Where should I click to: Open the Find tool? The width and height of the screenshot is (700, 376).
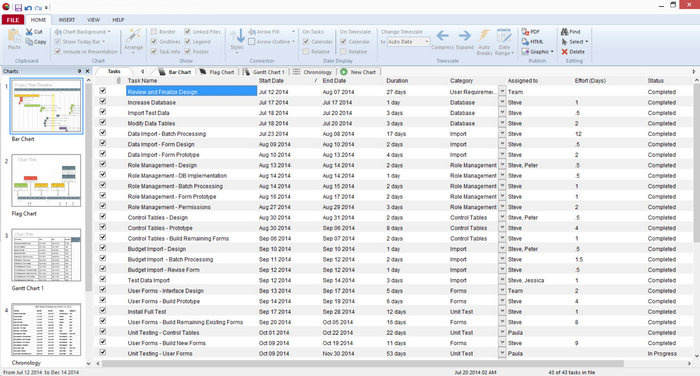point(571,32)
